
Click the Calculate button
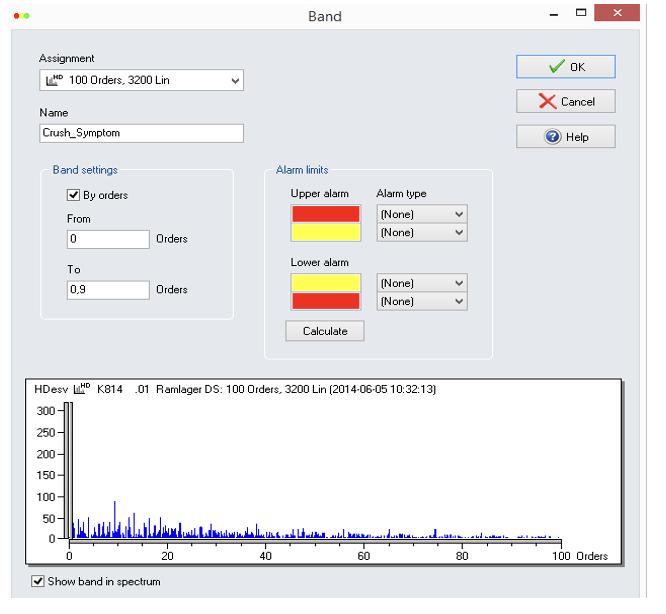click(x=325, y=331)
